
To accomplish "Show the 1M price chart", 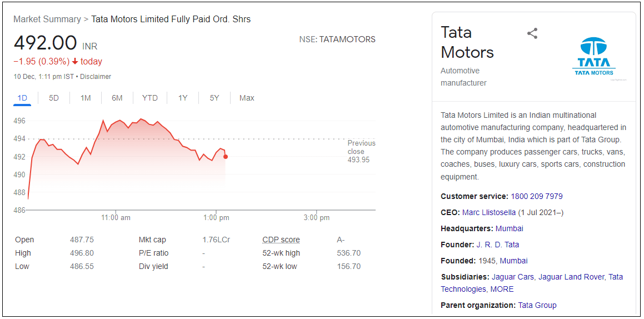I will pos(86,98).
